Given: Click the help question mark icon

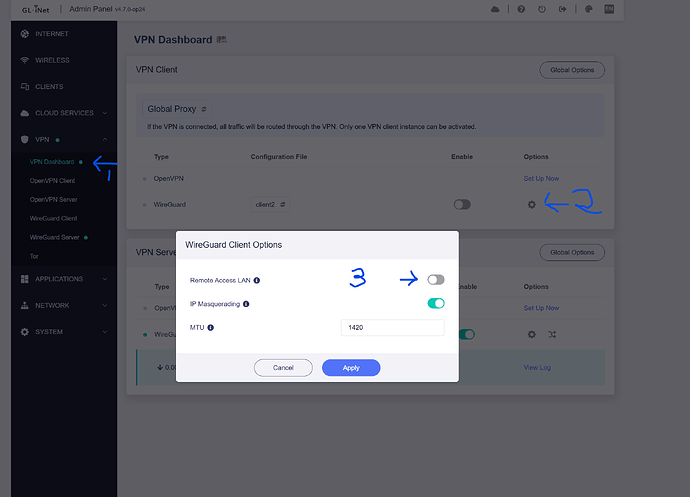Looking at the screenshot, I should (521, 9).
